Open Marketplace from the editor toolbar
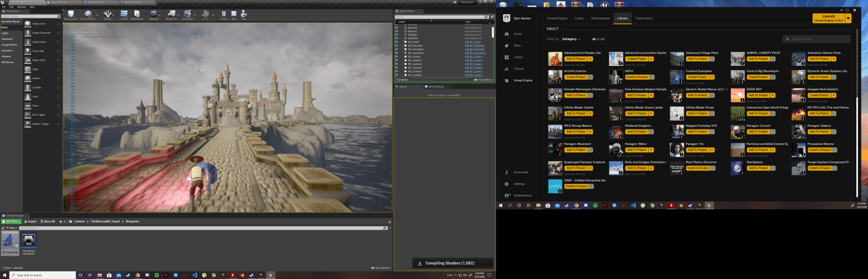Viewport: 868px width, 279px height. click(x=137, y=14)
